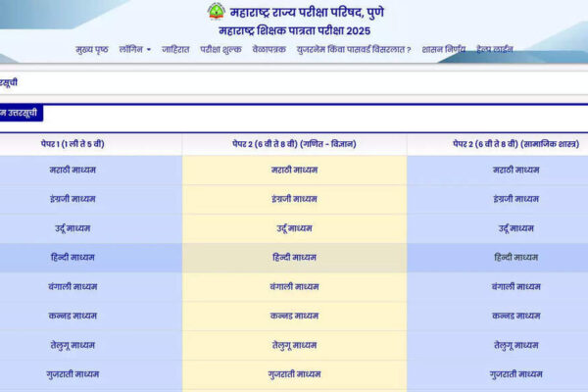
Task: Open Paper 1 कन्नड माध्यम answer key
Action: (73, 316)
